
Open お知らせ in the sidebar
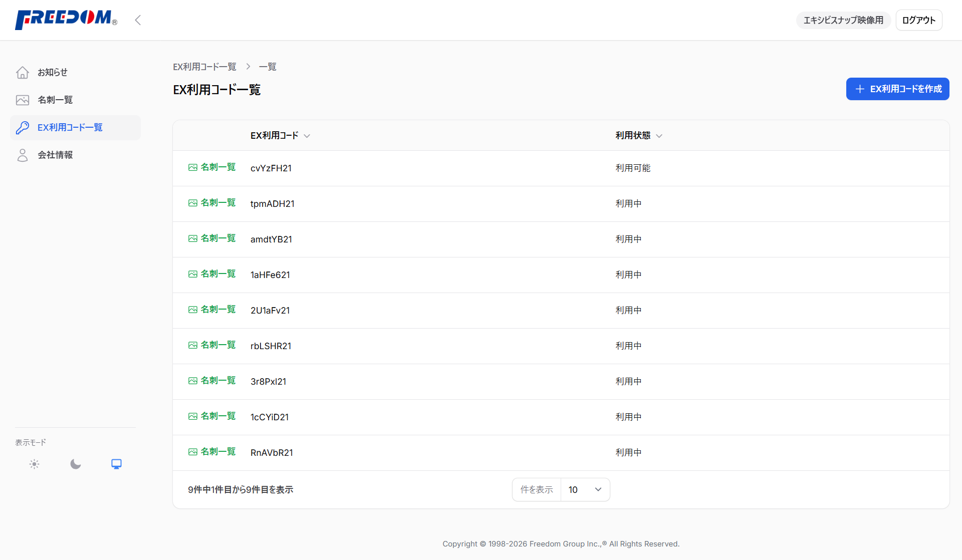[75, 73]
